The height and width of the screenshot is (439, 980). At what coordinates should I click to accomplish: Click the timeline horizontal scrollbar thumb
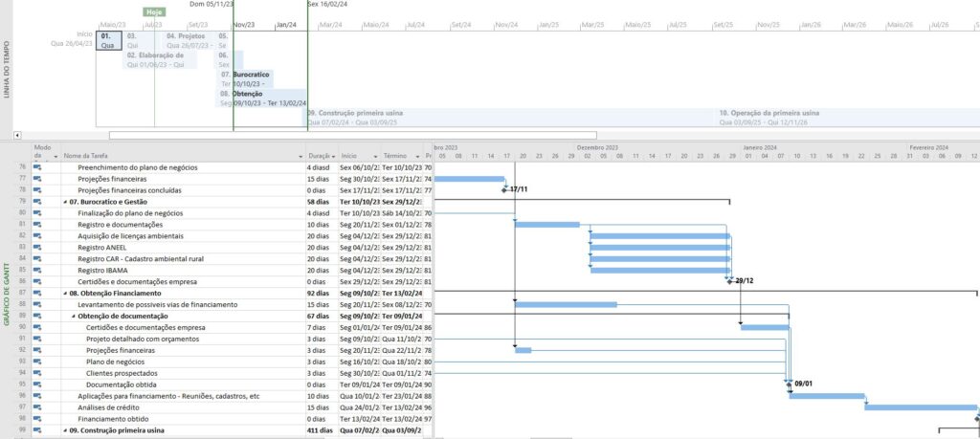tap(352, 135)
